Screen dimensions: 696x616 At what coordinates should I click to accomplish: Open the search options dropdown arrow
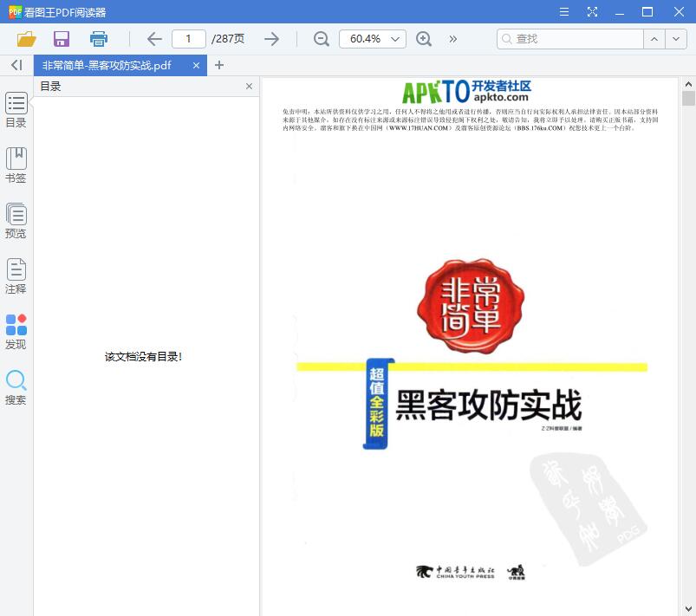tap(677, 39)
